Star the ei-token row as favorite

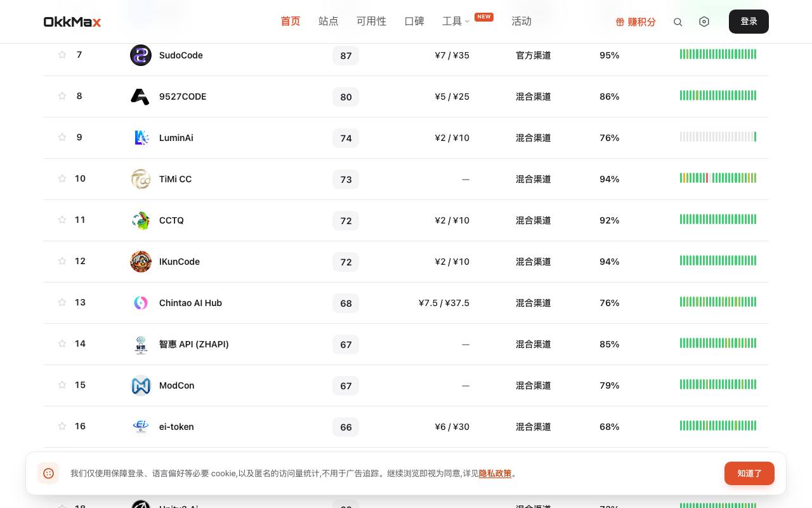(x=62, y=426)
